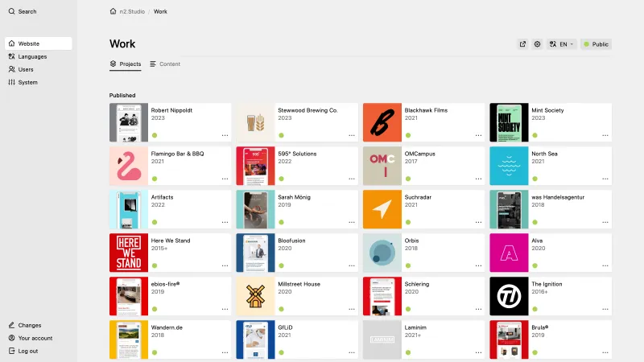Open the options menu for Mint Society
The width and height of the screenshot is (644, 362).
click(605, 135)
